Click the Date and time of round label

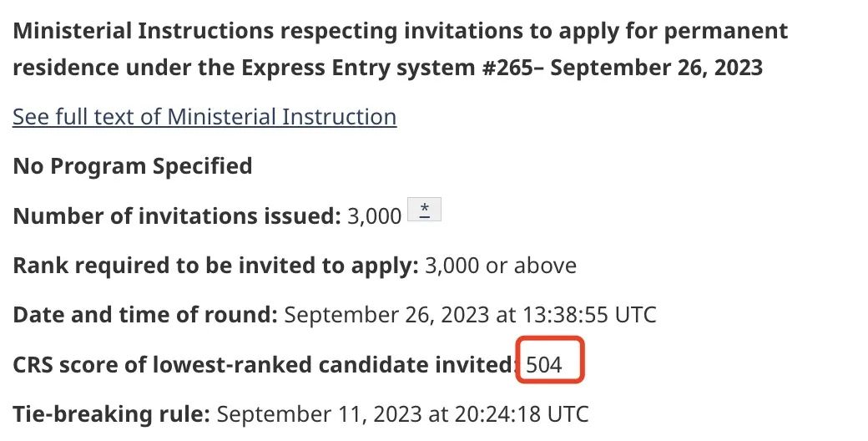click(x=145, y=315)
